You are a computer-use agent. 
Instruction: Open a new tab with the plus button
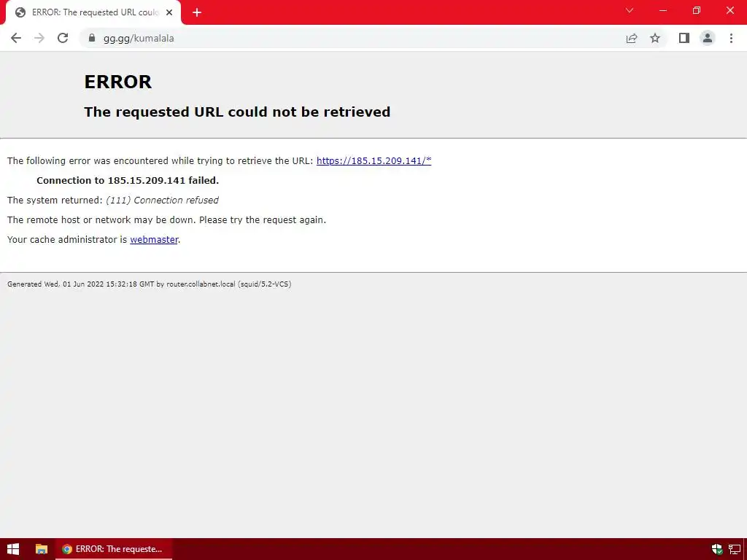197,12
